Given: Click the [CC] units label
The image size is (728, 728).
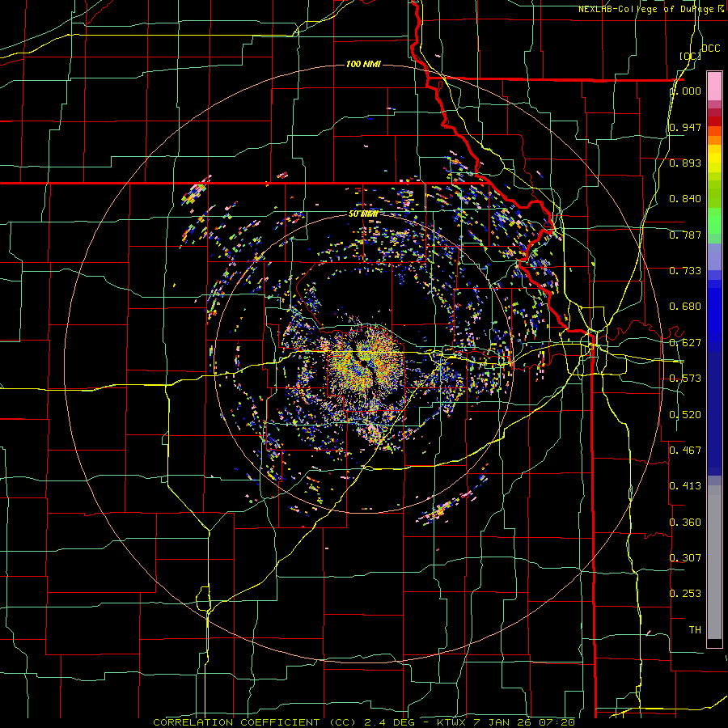Looking at the screenshot, I should [691, 56].
